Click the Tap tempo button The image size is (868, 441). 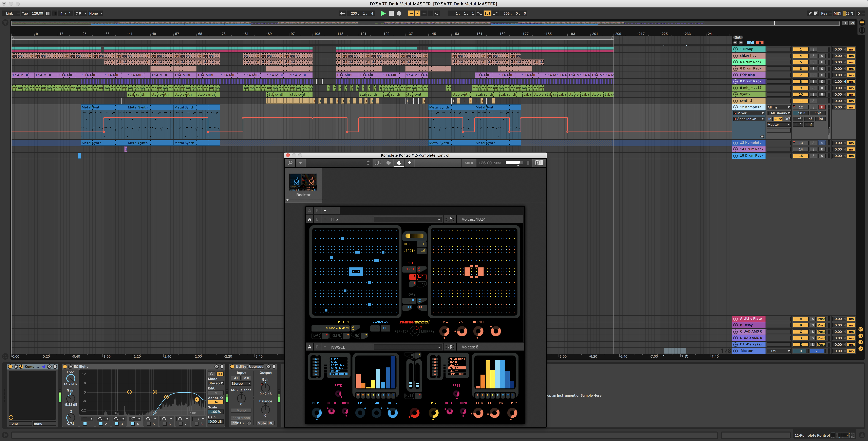point(25,13)
